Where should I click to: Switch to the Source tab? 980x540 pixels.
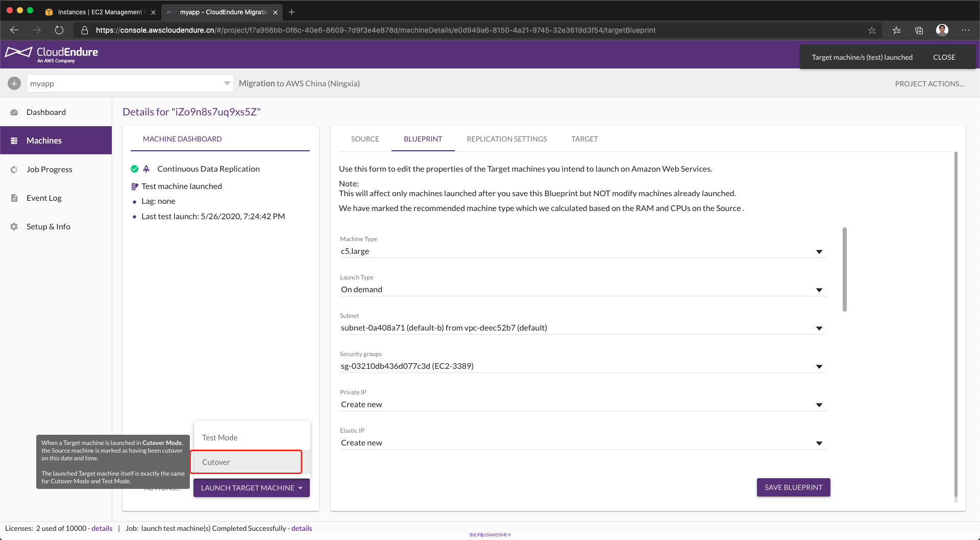coord(365,139)
